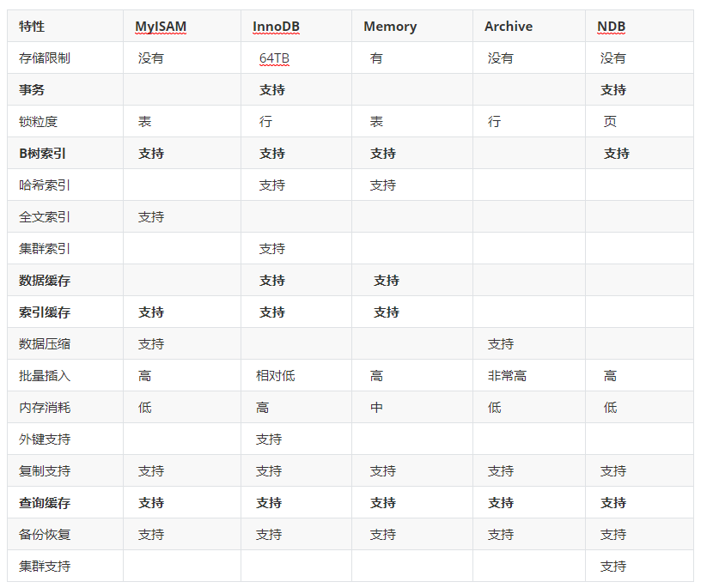Select the 复制支持 row label

(45, 471)
